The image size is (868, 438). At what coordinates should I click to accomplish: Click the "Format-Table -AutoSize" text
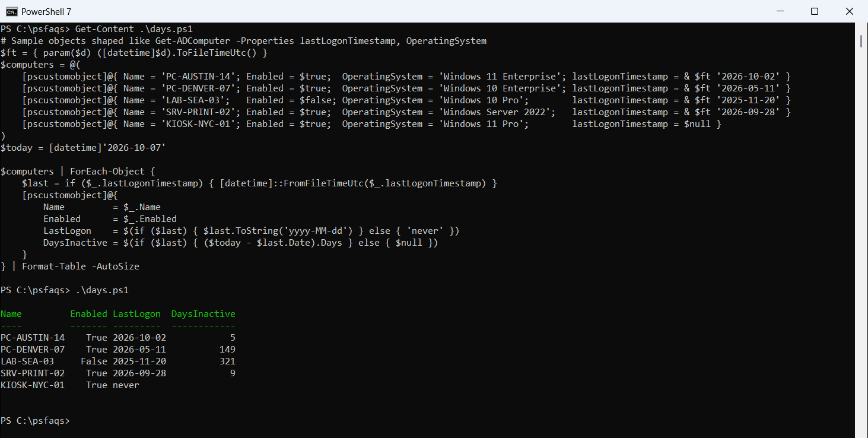tap(81, 266)
